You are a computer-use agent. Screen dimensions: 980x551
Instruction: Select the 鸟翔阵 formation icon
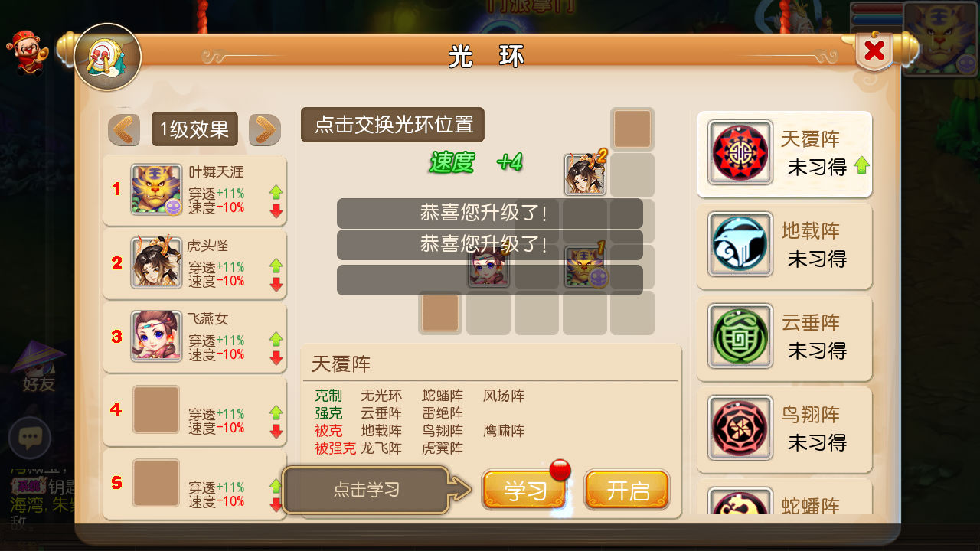click(x=740, y=428)
